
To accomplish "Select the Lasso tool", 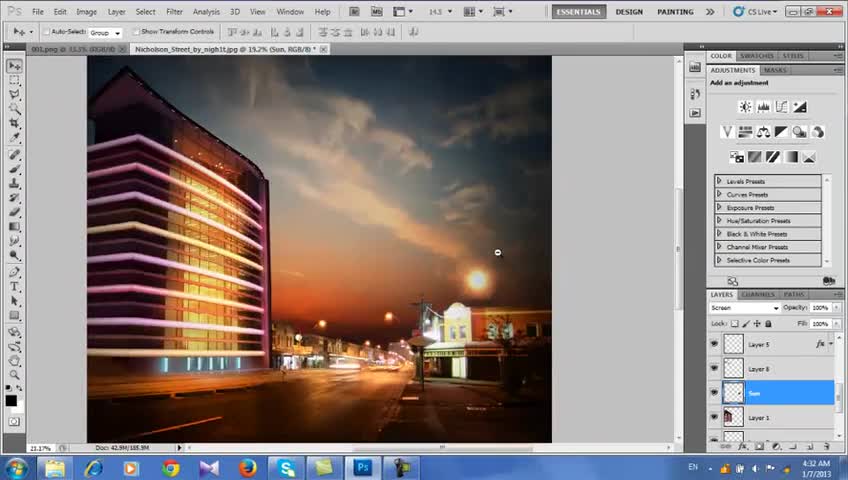I will pos(14,94).
